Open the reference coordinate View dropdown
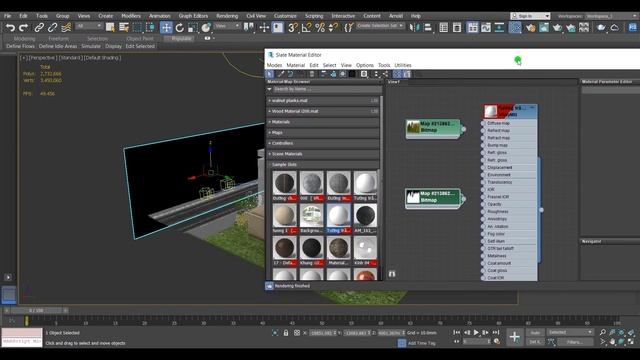Screen dimensions: 640x360 227,26
